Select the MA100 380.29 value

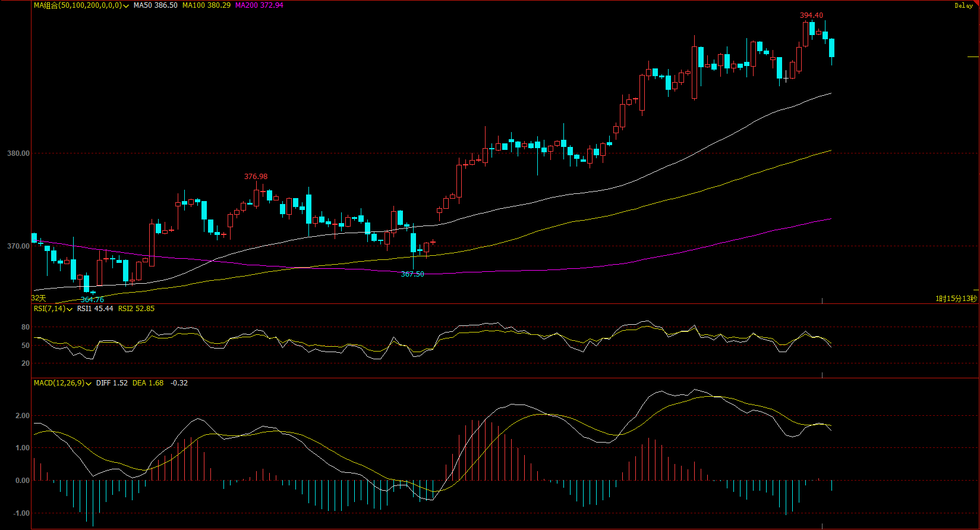pyautogui.click(x=206, y=5)
